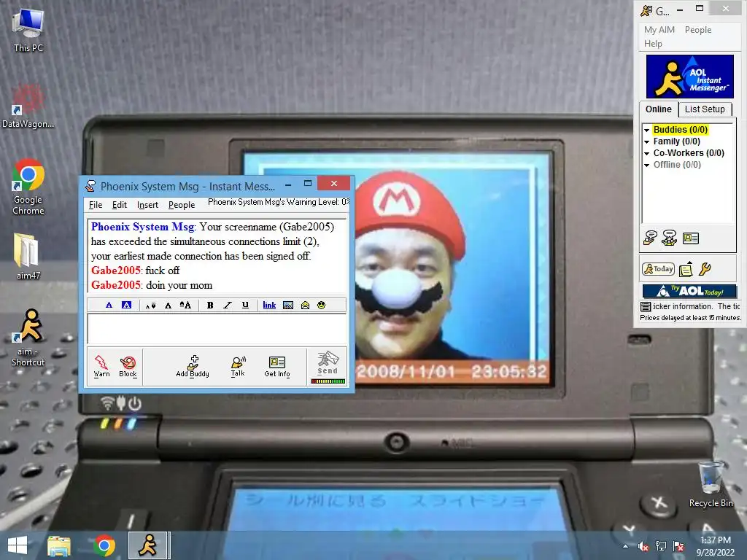Open File Explorer from taskbar
The image size is (747, 560).
[x=59, y=545]
